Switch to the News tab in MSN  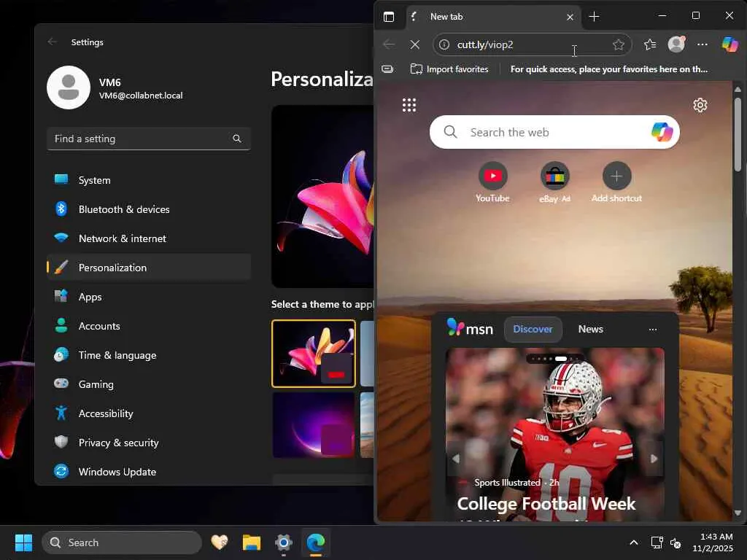590,329
